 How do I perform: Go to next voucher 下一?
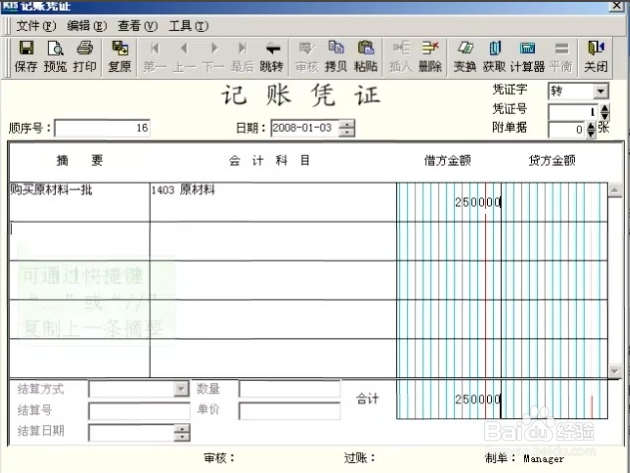pyautogui.click(x=213, y=57)
